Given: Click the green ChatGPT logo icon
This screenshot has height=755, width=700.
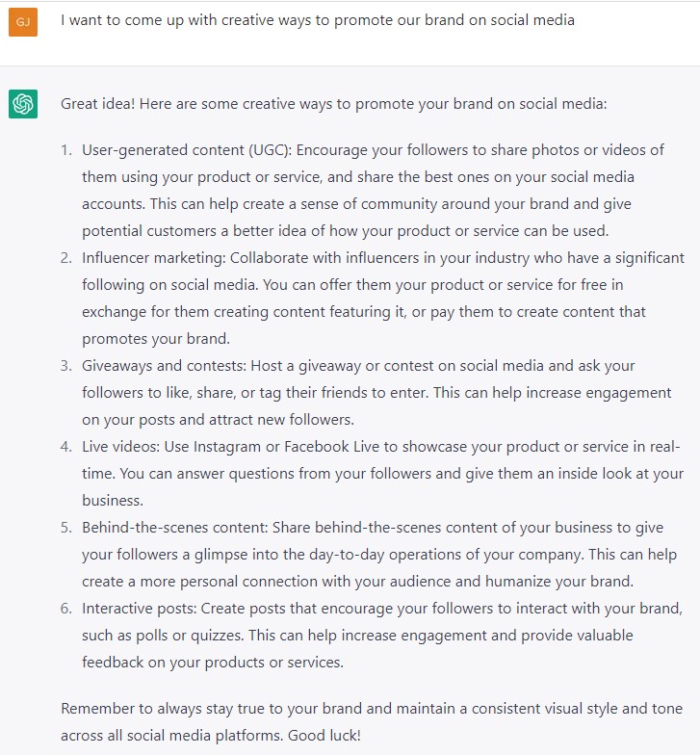Looking at the screenshot, I should [23, 104].
